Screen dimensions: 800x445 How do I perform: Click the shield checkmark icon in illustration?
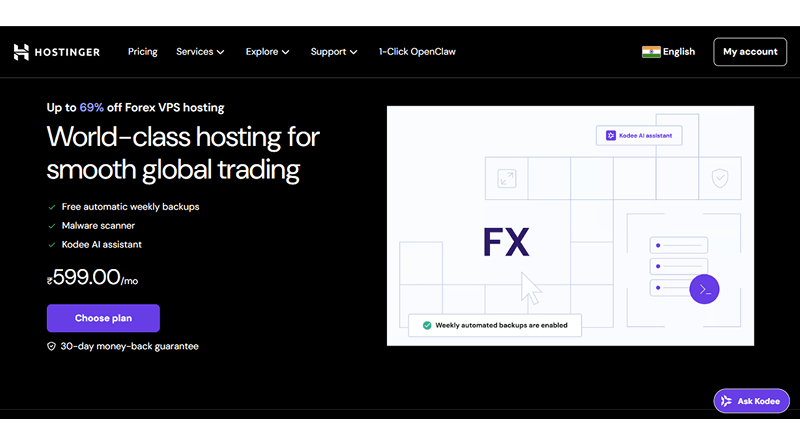pyautogui.click(x=720, y=178)
